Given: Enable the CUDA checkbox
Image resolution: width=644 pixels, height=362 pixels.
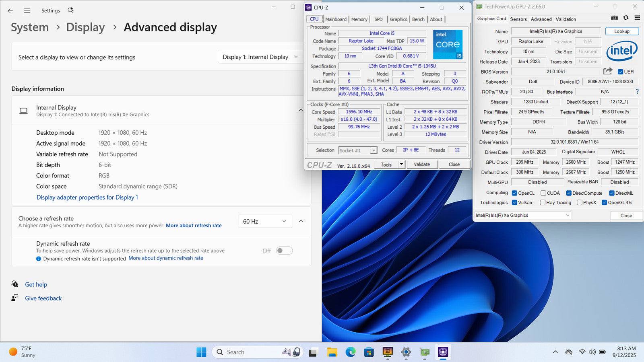Looking at the screenshot, I should coord(543,193).
